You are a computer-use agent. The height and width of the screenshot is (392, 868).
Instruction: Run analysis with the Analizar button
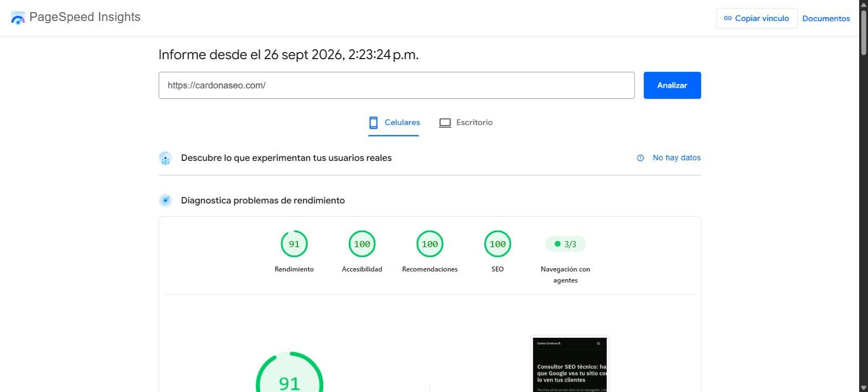pos(672,85)
